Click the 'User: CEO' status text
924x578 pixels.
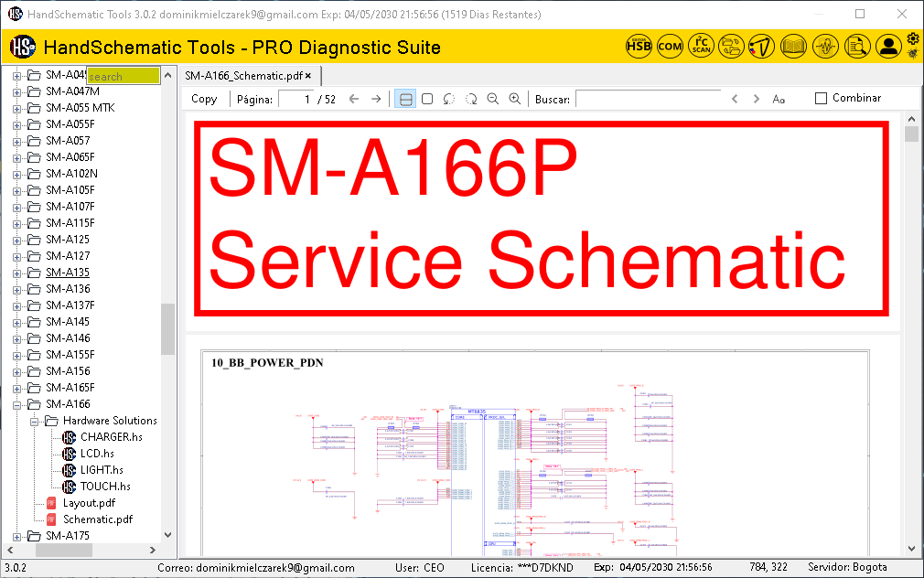(x=419, y=567)
